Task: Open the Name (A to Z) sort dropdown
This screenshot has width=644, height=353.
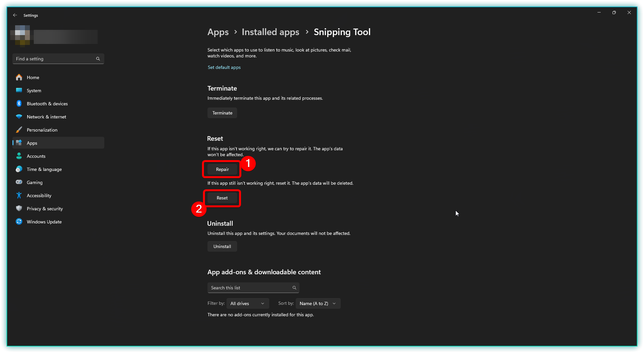Action: 318,303
